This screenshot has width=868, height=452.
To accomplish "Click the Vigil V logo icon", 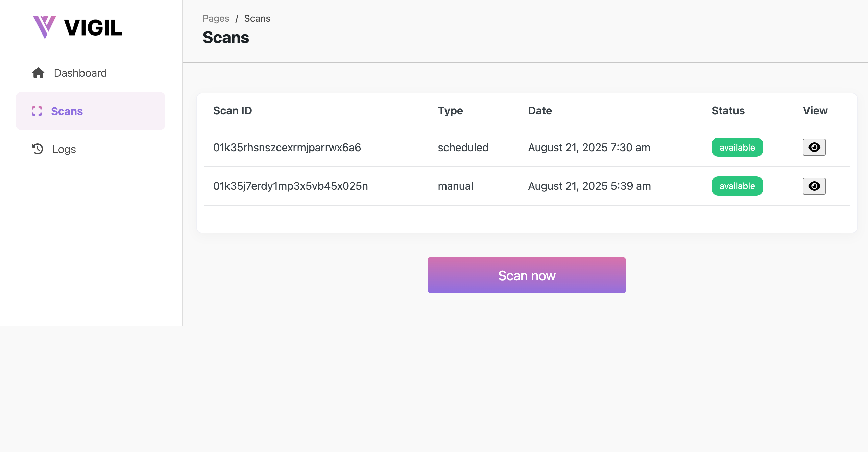I will 44,27.
